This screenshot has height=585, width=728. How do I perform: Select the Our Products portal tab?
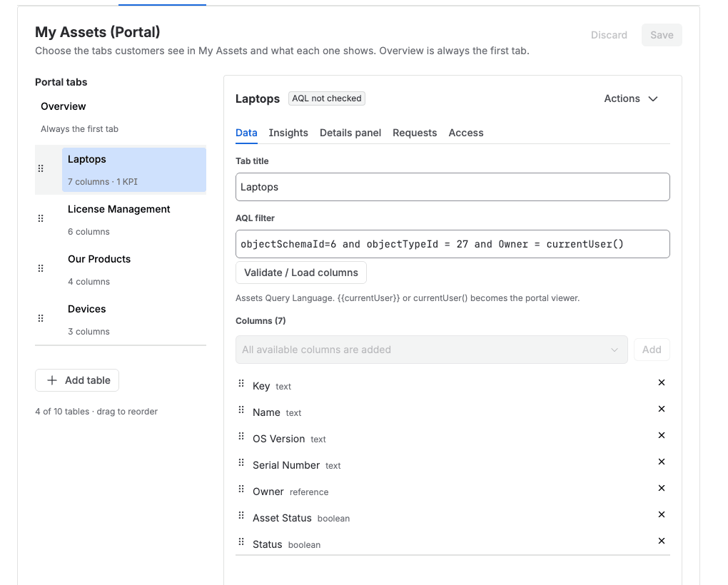[x=134, y=270]
